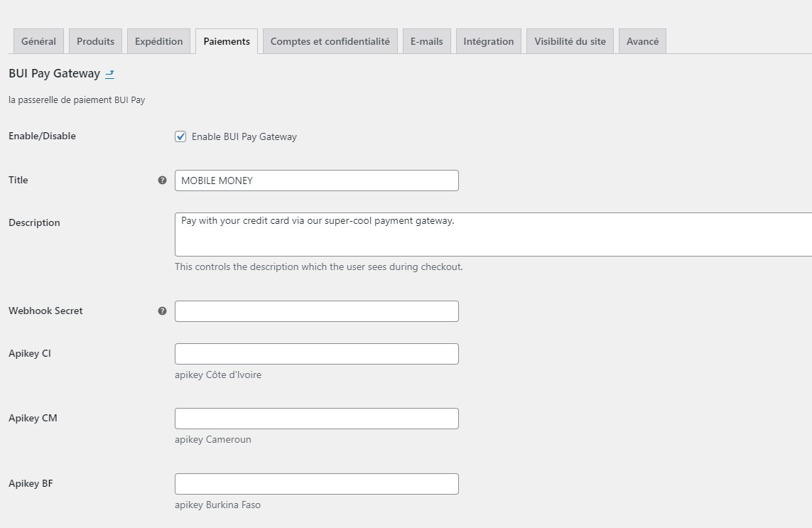
Task: Click the Apikey BF input box
Action: [x=316, y=483]
